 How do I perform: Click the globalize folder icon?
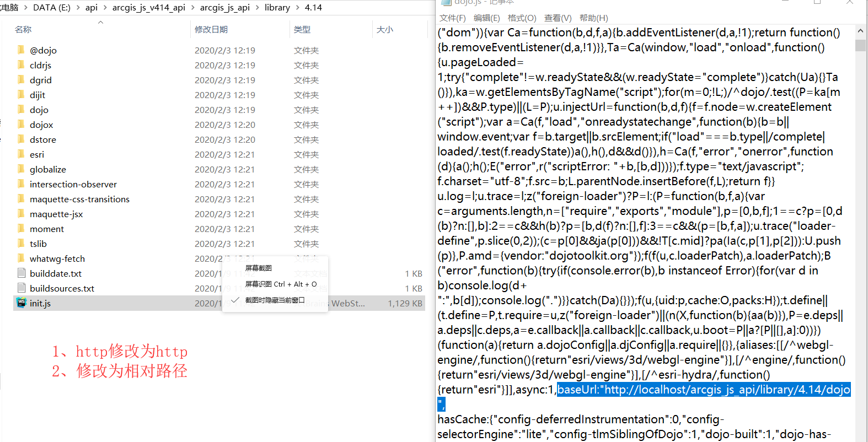(x=21, y=169)
